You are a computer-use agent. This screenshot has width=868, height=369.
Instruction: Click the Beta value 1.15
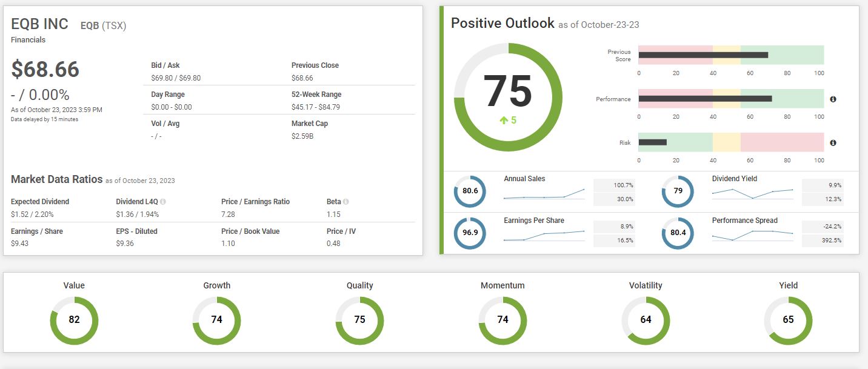[x=333, y=214]
